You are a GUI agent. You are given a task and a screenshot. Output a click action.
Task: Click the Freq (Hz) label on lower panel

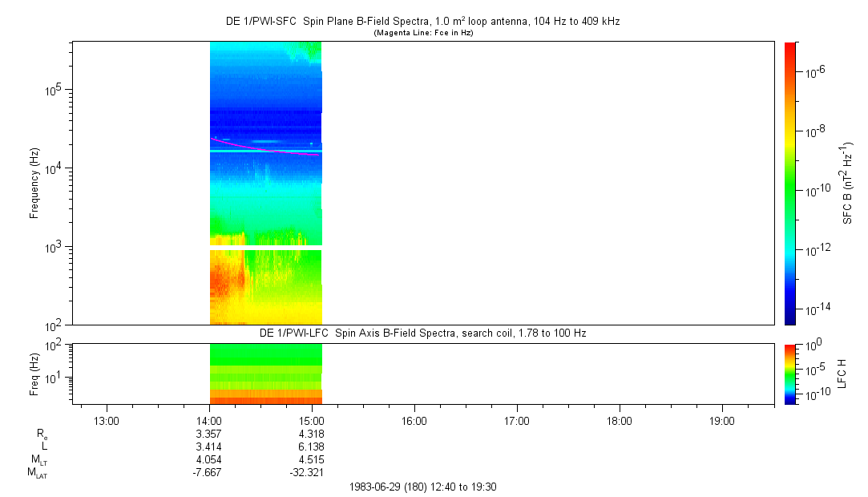[34, 373]
